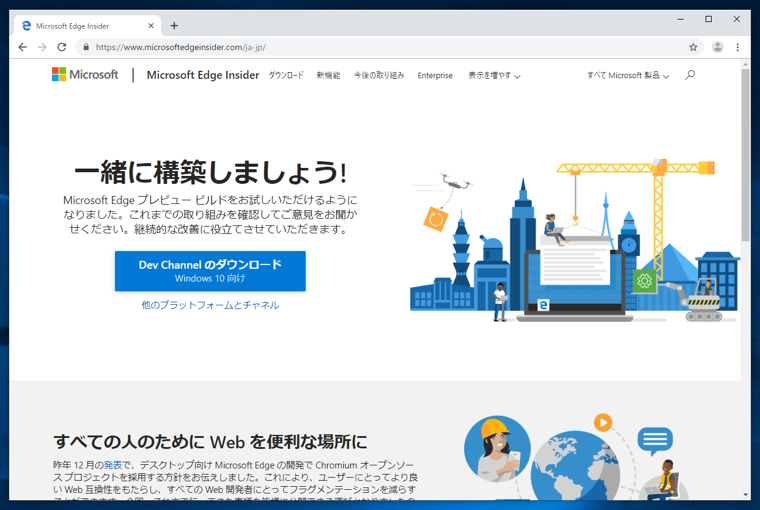760x510 pixels.
Task: Select the Microsoft Edge Insider browser tab
Action: click(87, 26)
